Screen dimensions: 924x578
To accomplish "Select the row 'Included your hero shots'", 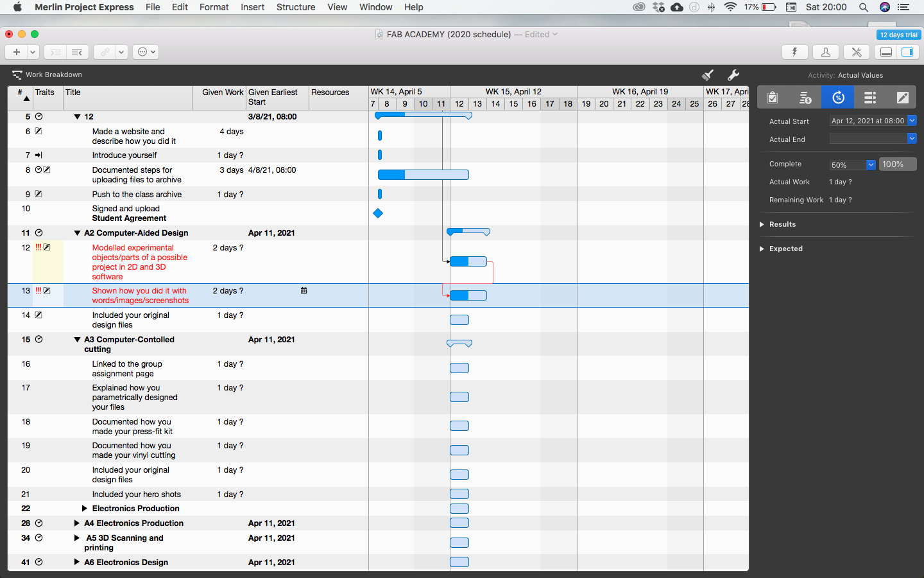I will pyautogui.click(x=378, y=495).
